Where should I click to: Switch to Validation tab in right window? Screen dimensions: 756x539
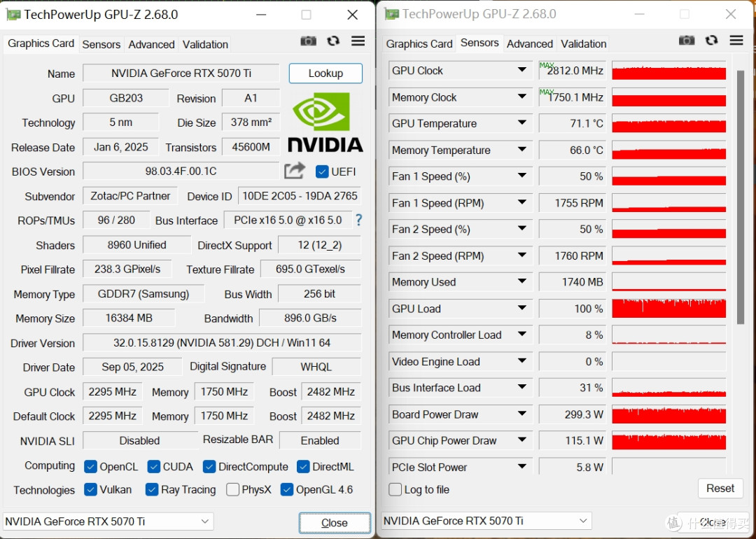point(583,44)
